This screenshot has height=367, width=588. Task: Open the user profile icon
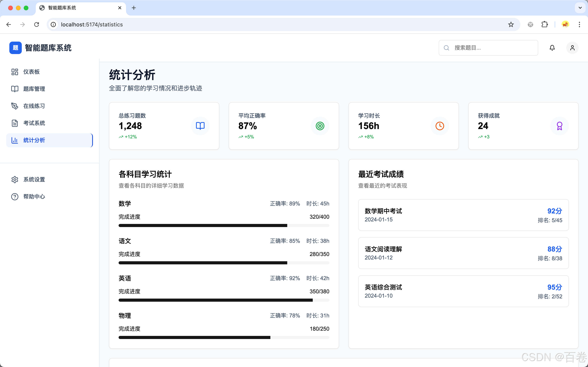point(572,48)
